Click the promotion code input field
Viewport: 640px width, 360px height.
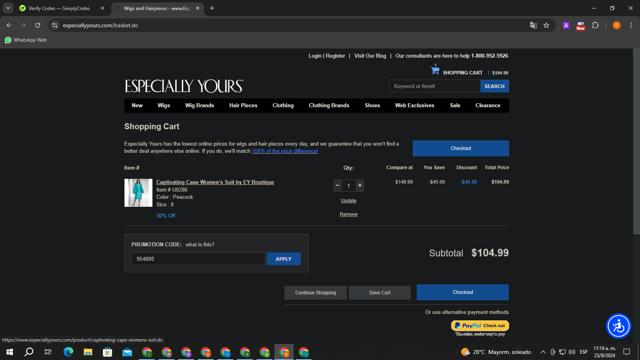(x=198, y=259)
